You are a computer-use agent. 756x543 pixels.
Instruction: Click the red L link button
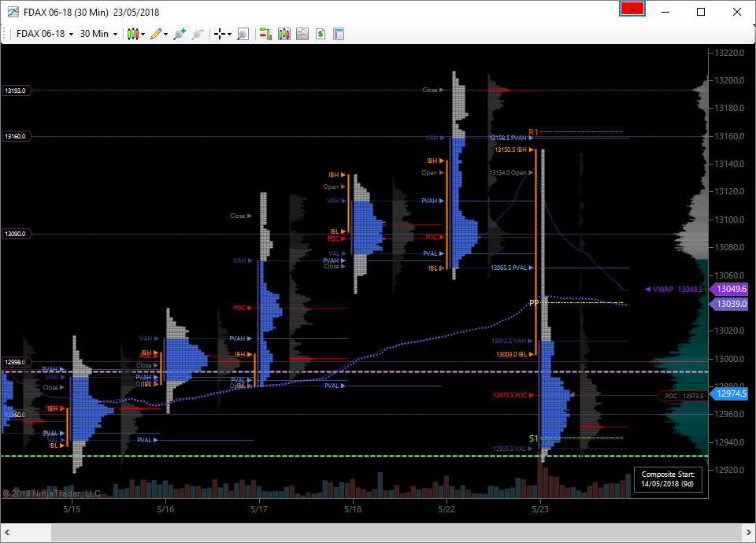(632, 9)
